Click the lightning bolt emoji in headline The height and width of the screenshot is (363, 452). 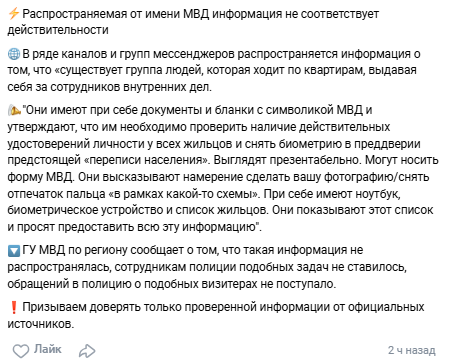tap(13, 14)
